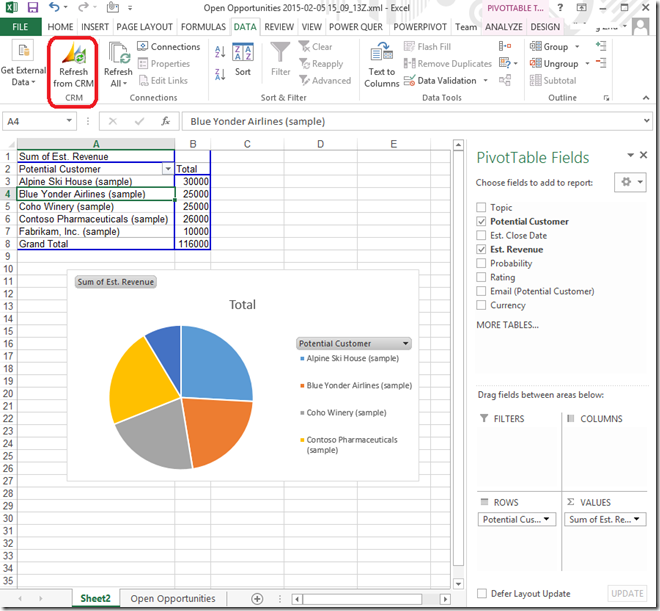The height and width of the screenshot is (611, 660).
Task: Click the Undo arrow icon
Action: [x=54, y=7]
